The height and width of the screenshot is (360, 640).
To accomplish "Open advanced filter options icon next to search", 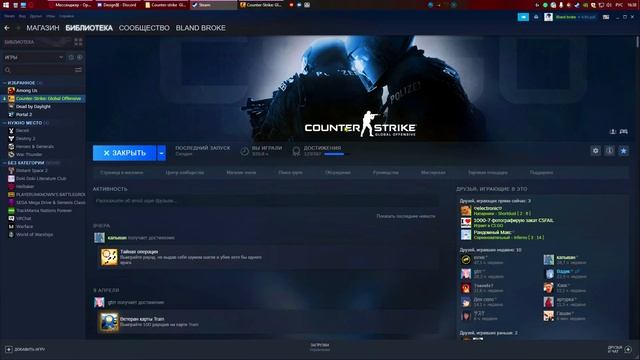I will tap(78, 70).
